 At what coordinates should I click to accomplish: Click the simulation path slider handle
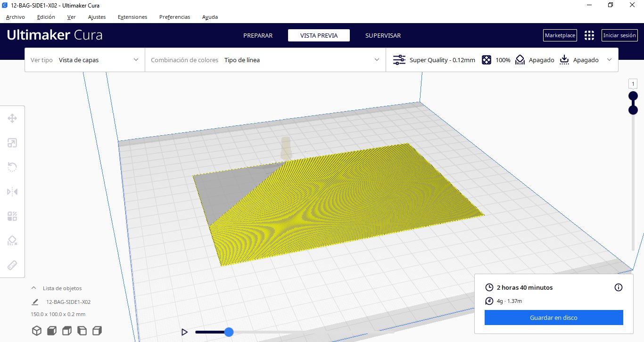tap(229, 332)
